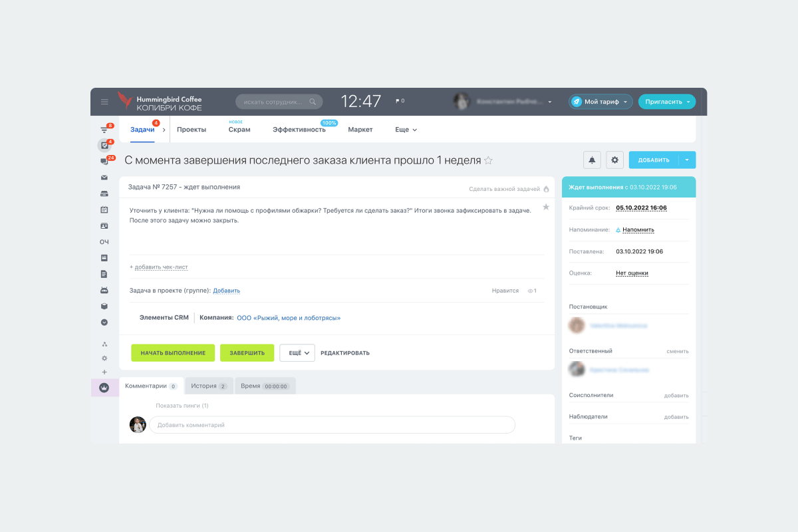Expand the chevron next to Задачи
Viewport: 798px width, 532px height.
pyautogui.click(x=164, y=130)
